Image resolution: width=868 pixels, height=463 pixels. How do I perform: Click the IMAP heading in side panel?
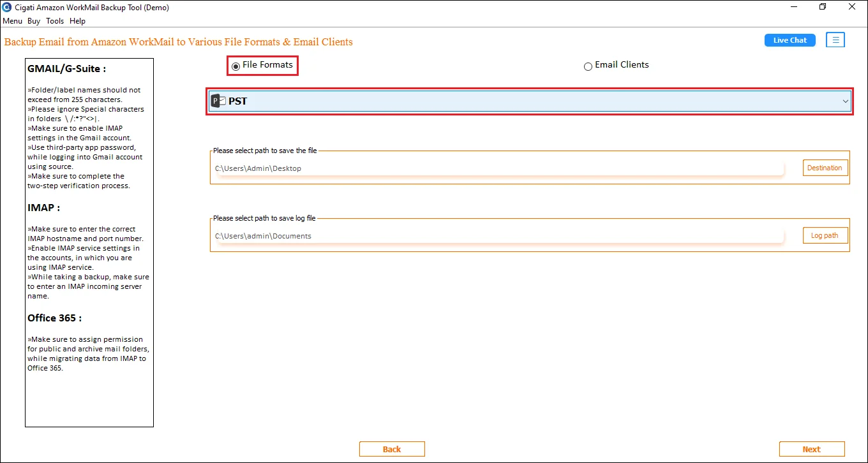44,207
